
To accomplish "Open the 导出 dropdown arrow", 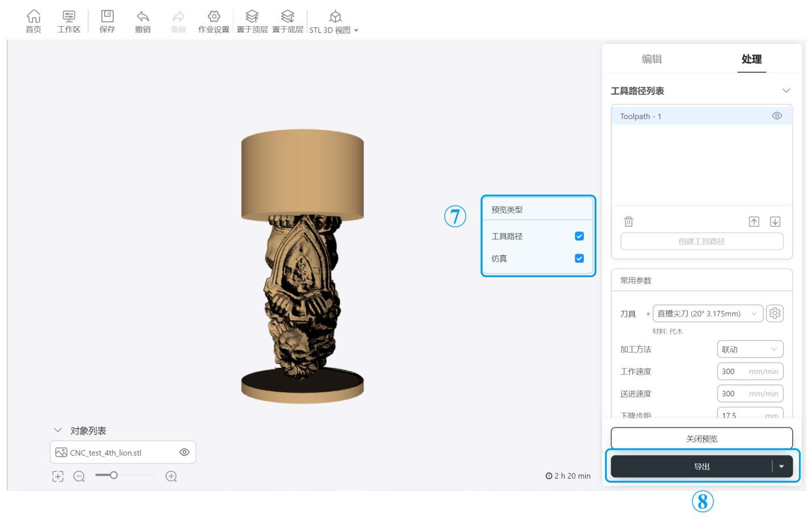I will coord(782,466).
